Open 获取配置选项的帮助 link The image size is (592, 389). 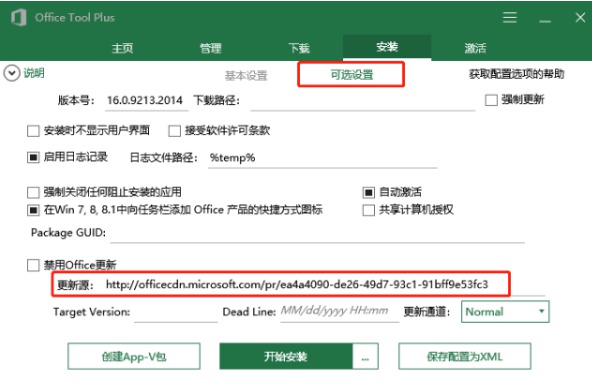click(516, 74)
